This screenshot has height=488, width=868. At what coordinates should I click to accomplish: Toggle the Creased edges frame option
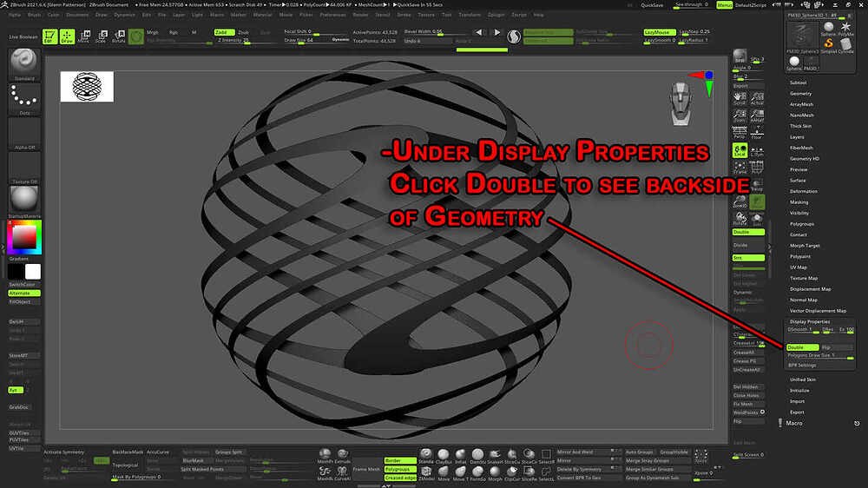point(400,478)
